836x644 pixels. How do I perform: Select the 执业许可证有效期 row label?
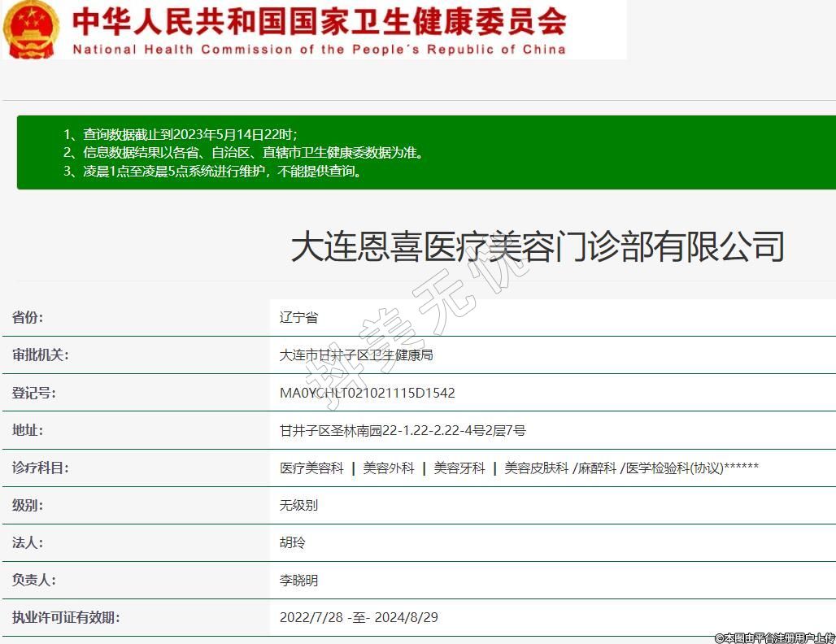pyautogui.click(x=66, y=617)
